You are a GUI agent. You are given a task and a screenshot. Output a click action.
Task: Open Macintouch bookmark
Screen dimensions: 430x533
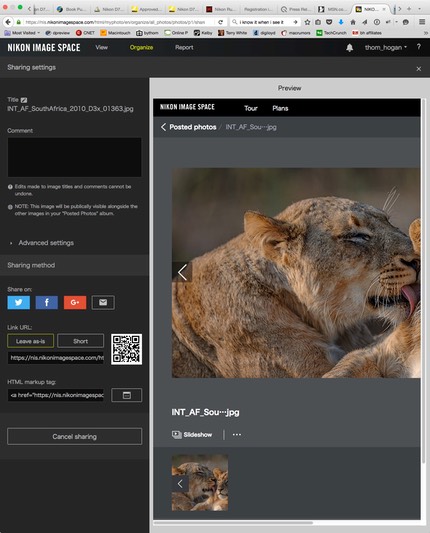tap(116, 33)
